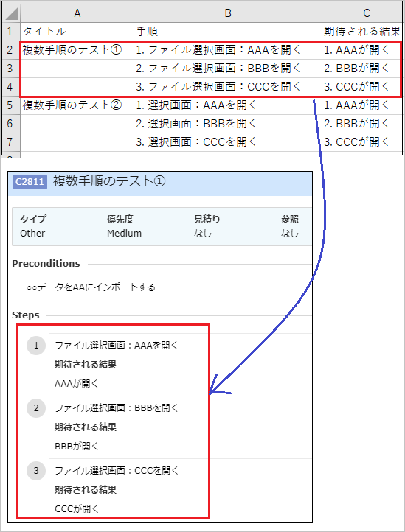This screenshot has width=405, height=532.
Task: Click cell with header 手順
Action: (228, 32)
